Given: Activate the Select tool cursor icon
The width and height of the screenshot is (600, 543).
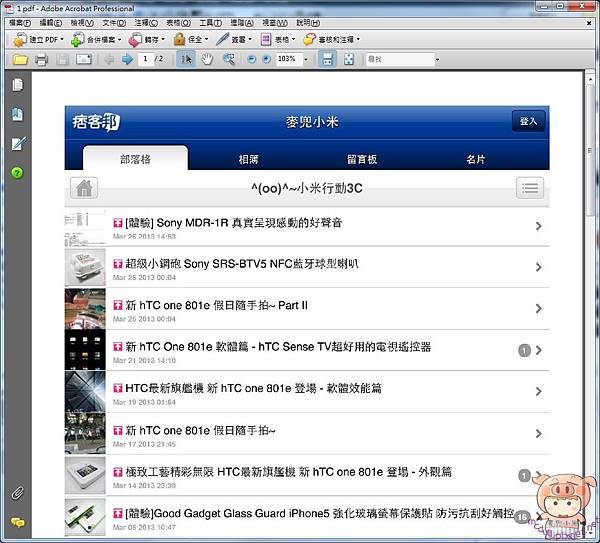Looking at the screenshot, I should pyautogui.click(x=186, y=59).
